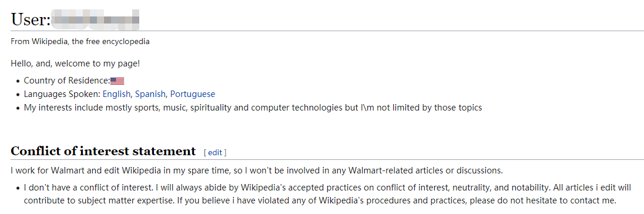
Task: Edit the Conflict of interest statement section
Action: point(215,152)
